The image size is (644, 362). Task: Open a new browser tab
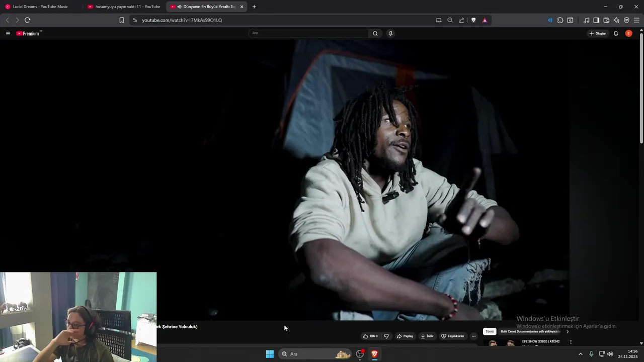pyautogui.click(x=254, y=7)
